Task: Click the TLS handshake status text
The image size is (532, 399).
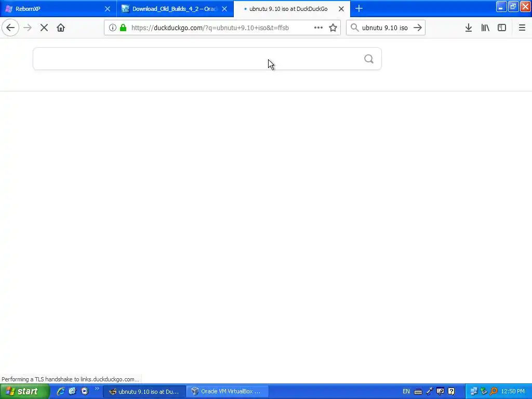Action: click(70, 379)
